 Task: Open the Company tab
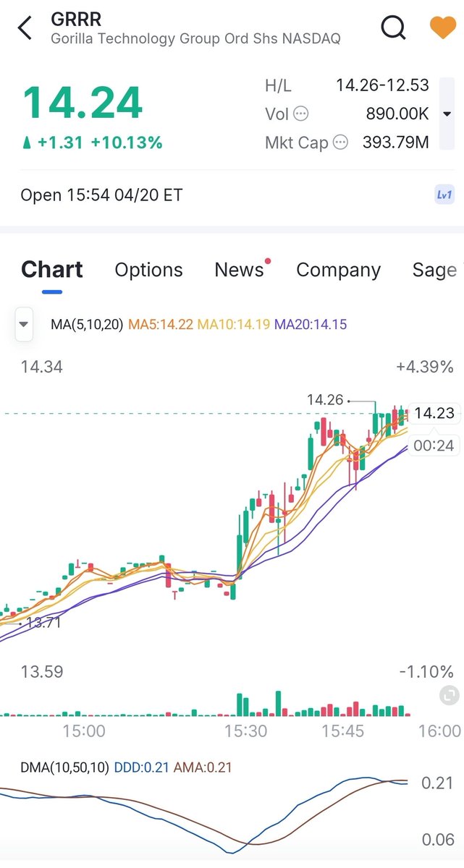(338, 270)
